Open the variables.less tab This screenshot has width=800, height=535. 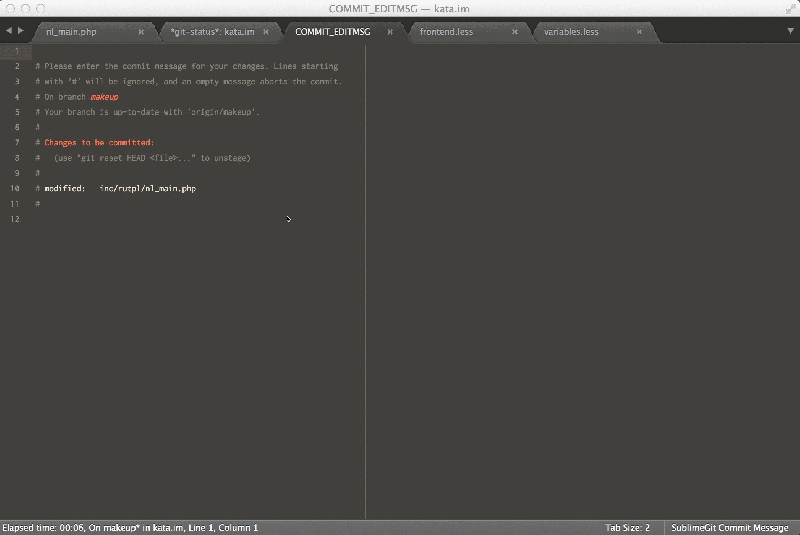pos(571,32)
